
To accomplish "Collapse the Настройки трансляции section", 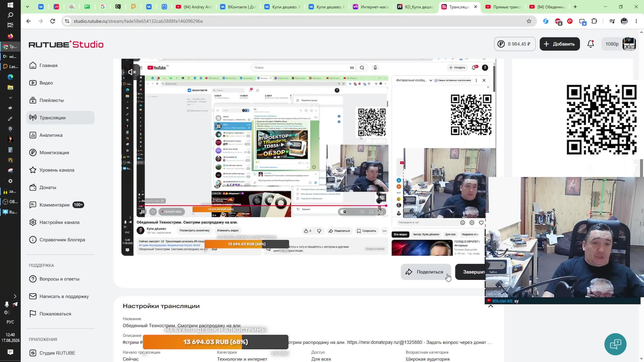I will click(x=491, y=306).
